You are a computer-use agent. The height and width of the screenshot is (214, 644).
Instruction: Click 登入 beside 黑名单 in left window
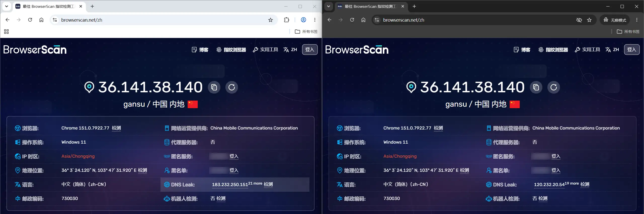[x=234, y=170]
